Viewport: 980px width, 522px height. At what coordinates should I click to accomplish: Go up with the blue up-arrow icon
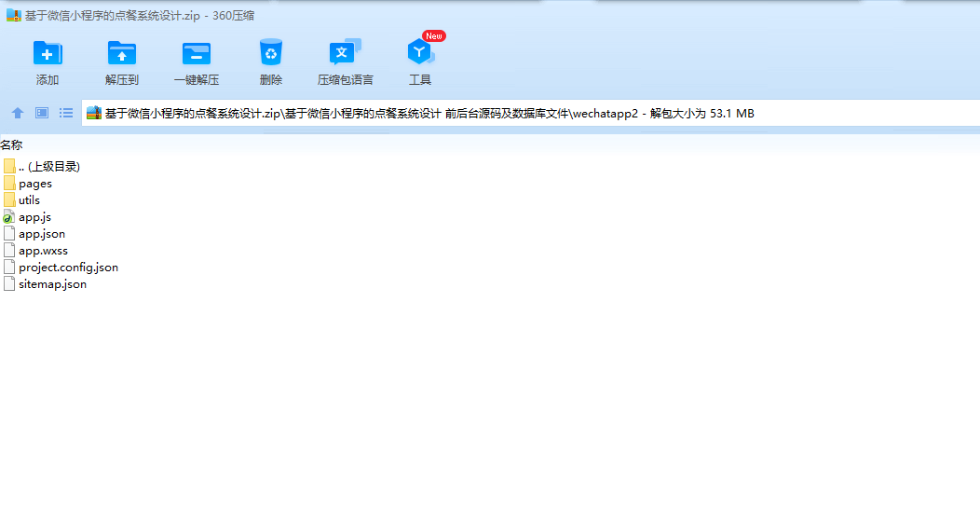[18, 113]
